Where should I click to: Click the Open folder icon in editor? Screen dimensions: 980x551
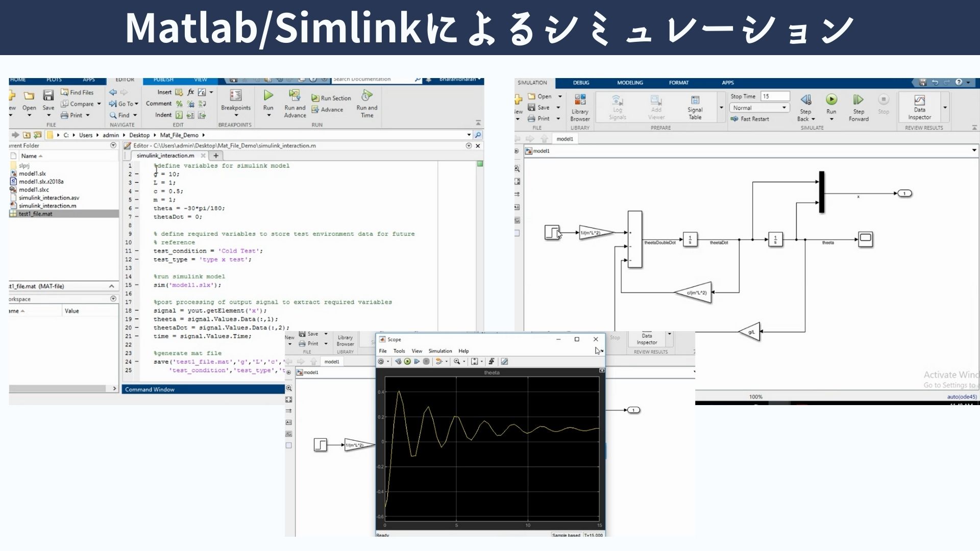tap(29, 95)
